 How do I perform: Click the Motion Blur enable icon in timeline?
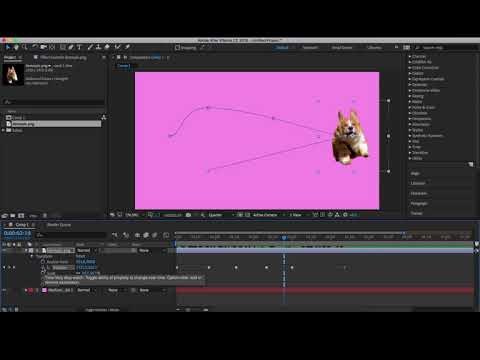pos(155,235)
